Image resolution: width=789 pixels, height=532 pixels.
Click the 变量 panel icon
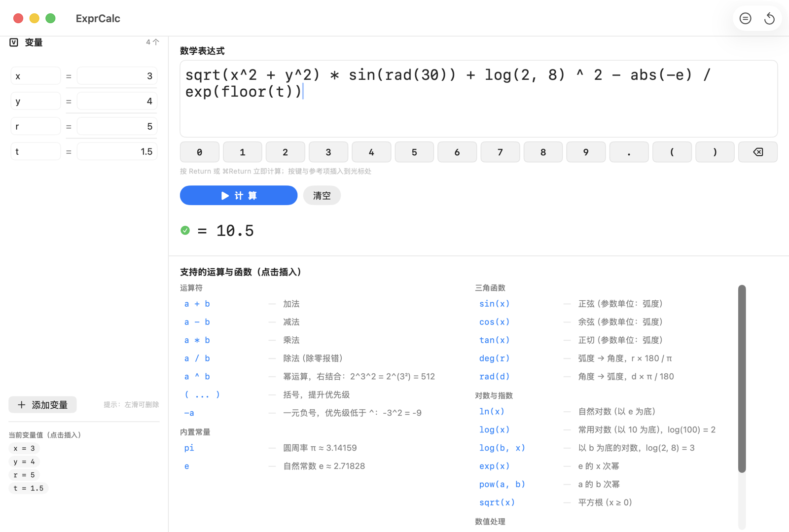[x=14, y=42]
